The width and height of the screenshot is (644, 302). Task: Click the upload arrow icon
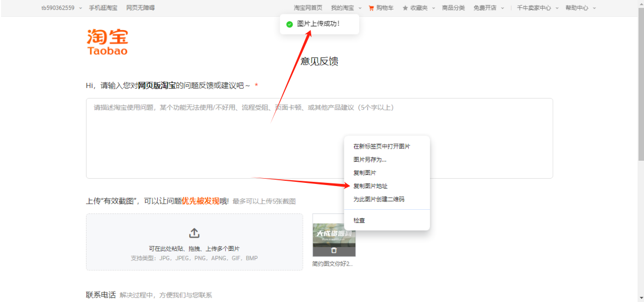(194, 233)
